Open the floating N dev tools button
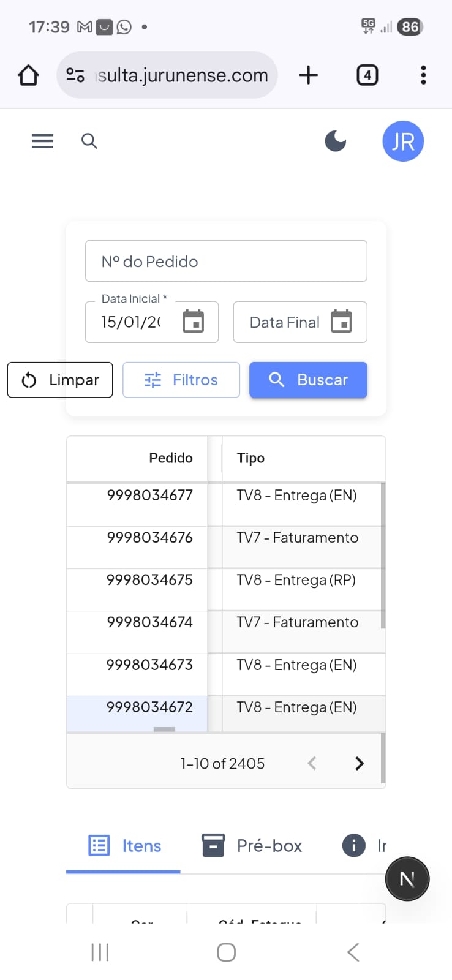Image resolution: width=452 pixels, height=980 pixels. click(407, 879)
